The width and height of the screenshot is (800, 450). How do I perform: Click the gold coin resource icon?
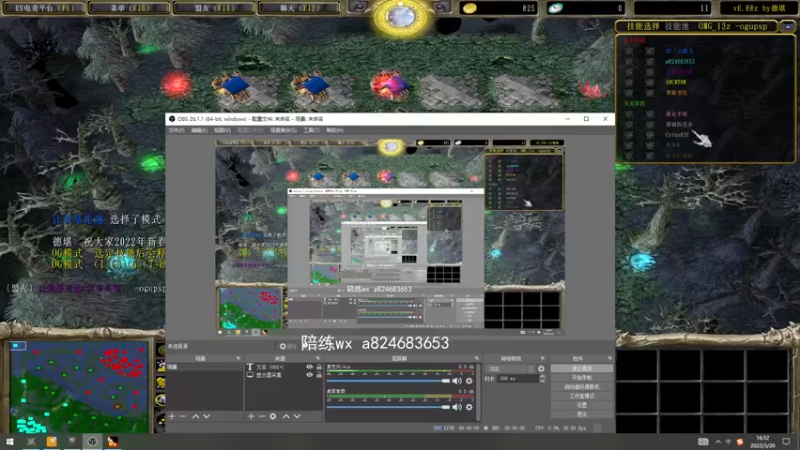(x=470, y=8)
